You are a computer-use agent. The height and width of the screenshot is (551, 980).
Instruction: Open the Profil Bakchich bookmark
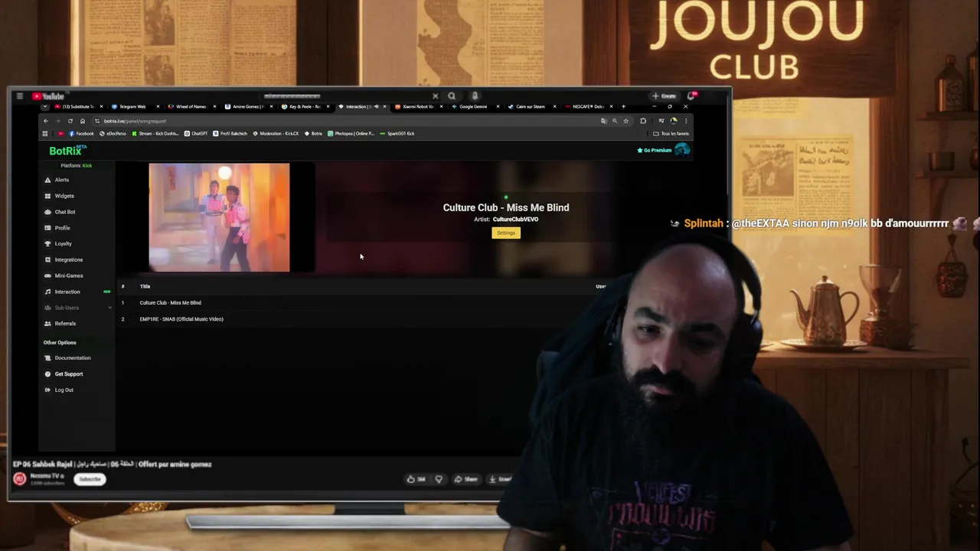coord(230,134)
